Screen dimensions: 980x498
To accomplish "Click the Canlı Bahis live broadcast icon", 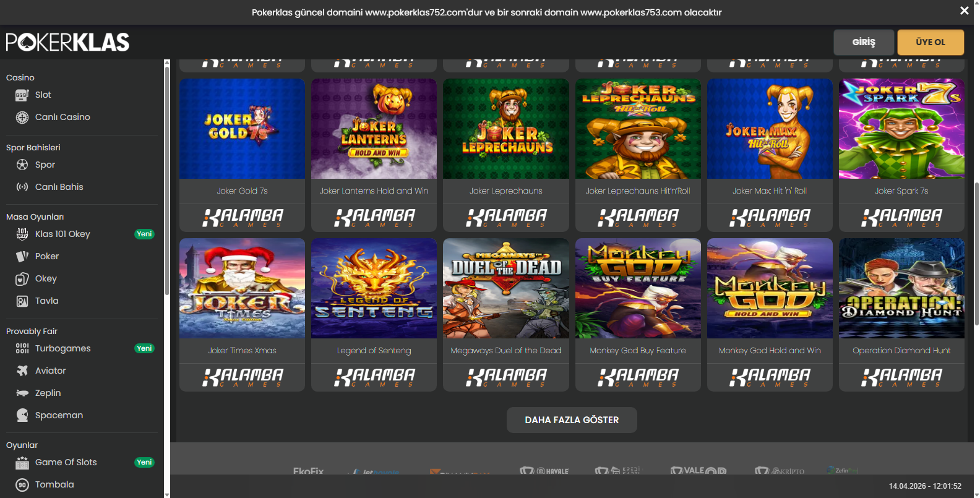I will click(x=22, y=187).
